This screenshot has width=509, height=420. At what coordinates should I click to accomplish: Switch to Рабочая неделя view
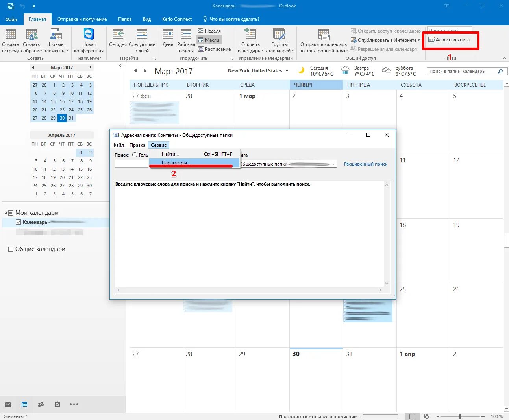pos(186,41)
